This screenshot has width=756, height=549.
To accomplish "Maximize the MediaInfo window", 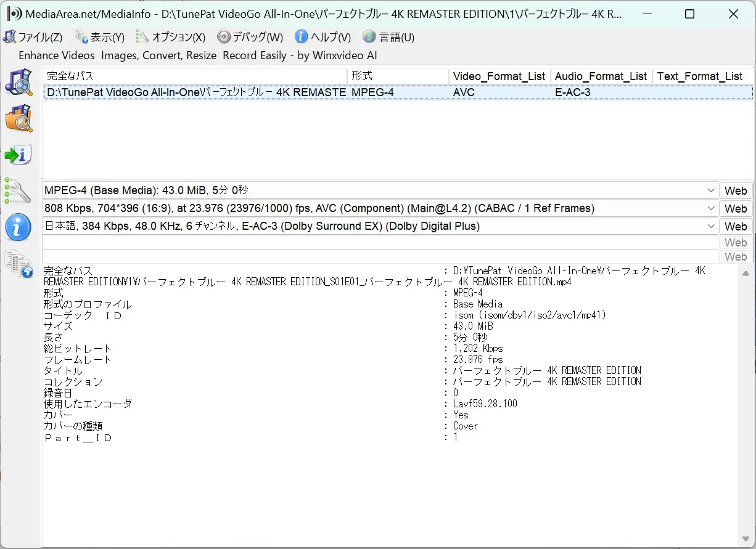I will (x=689, y=14).
